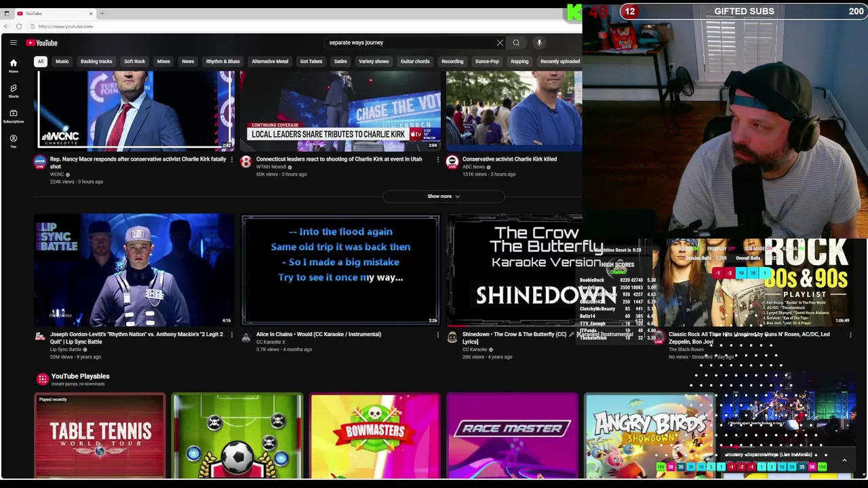Open the You section in the sidebar
The image size is (868, 488).
pos(13,141)
